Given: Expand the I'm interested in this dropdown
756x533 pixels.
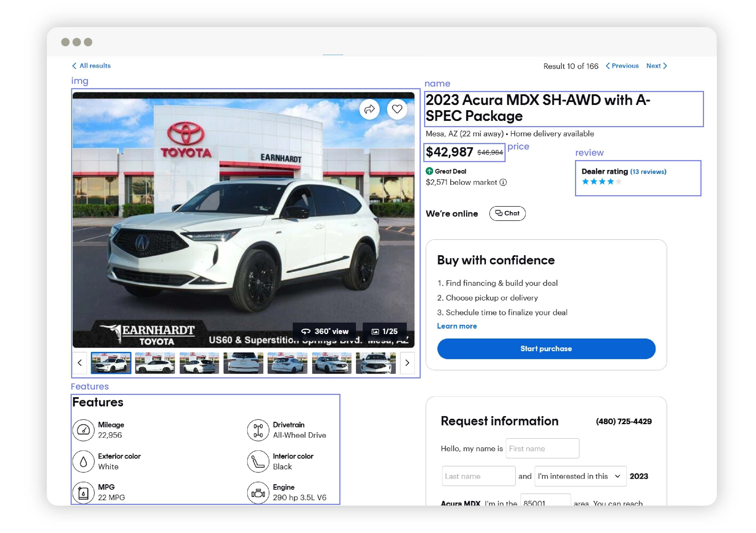Looking at the screenshot, I should pos(581,476).
